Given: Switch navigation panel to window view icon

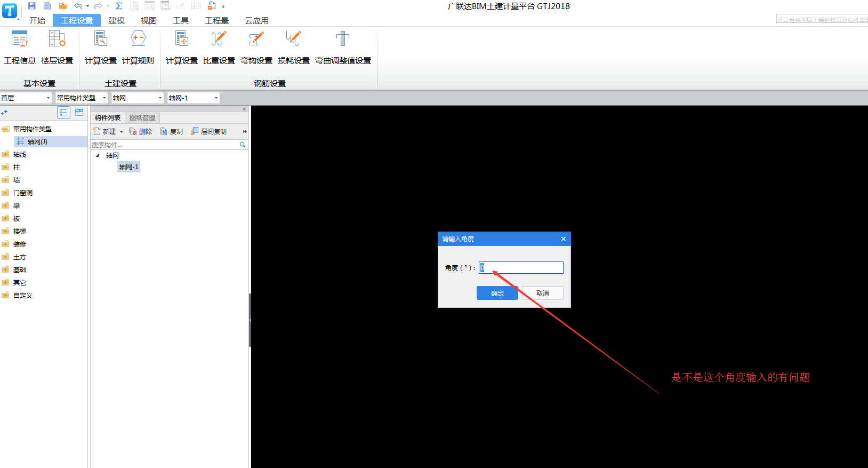Looking at the screenshot, I should coord(79,113).
